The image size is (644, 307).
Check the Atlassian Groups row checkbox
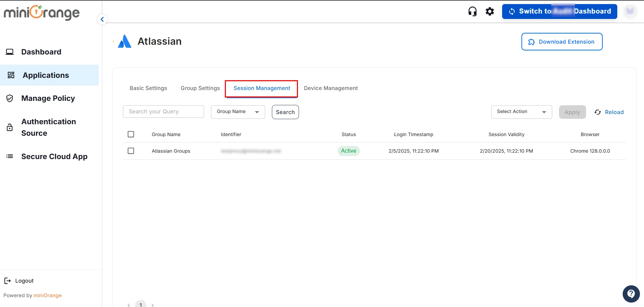click(131, 151)
